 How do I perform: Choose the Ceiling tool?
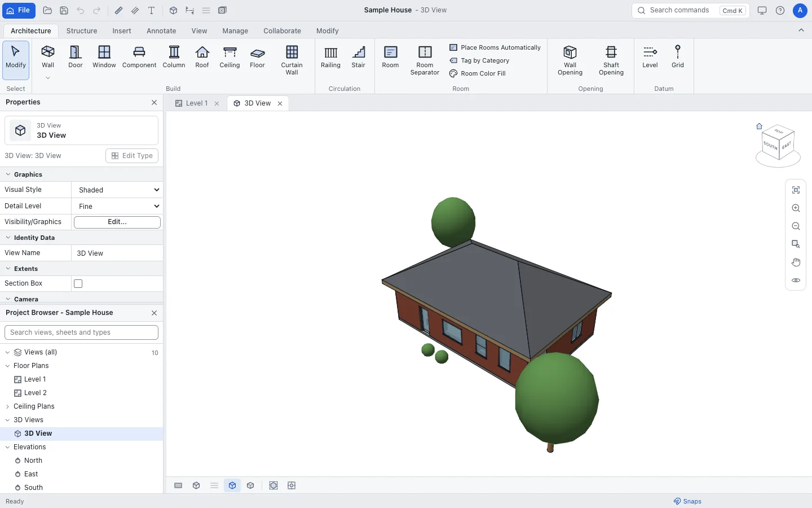(x=230, y=57)
